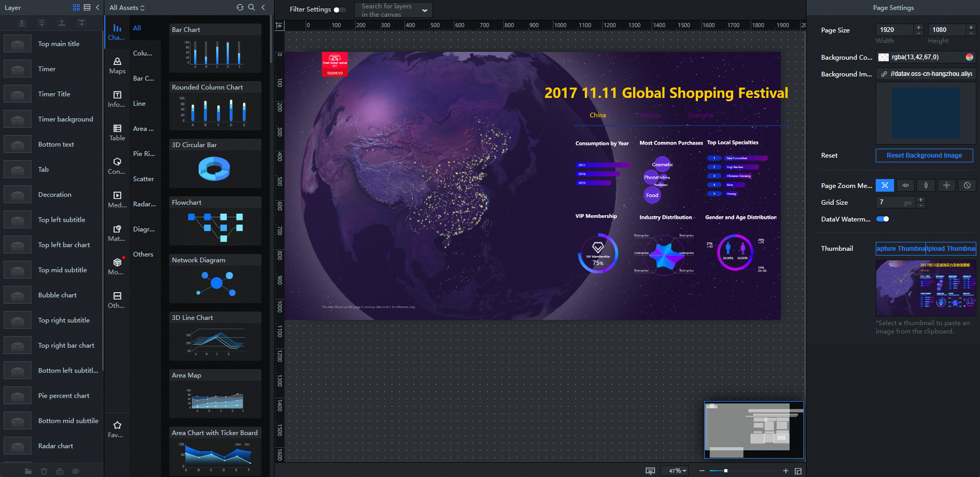Toggle the canvas minimap thumbnail icon
Screen dimensions: 980x477
(798, 471)
